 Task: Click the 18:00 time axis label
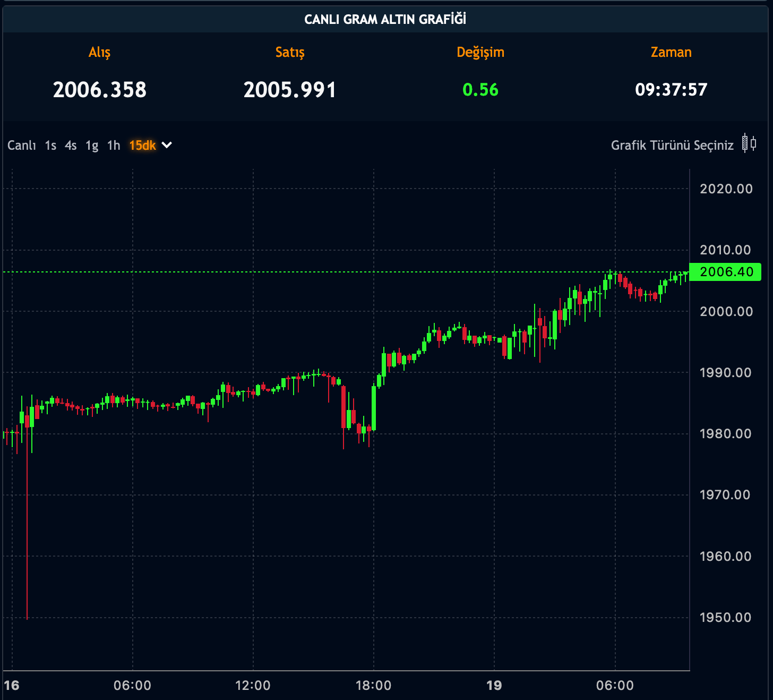pos(373,686)
